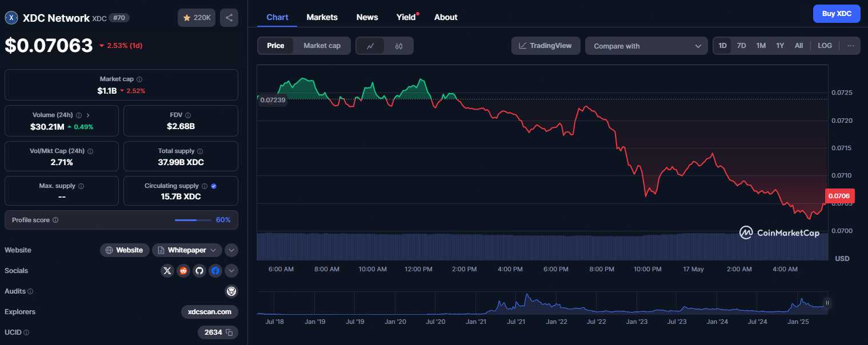Open the News tab

coord(367,17)
